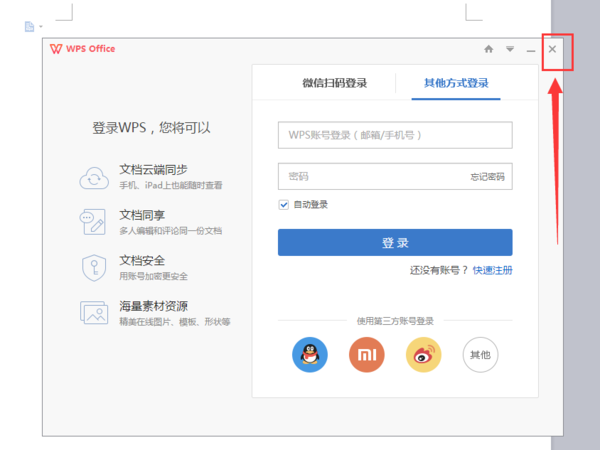
Task: Click the home icon in WPS title bar
Action: point(489,49)
